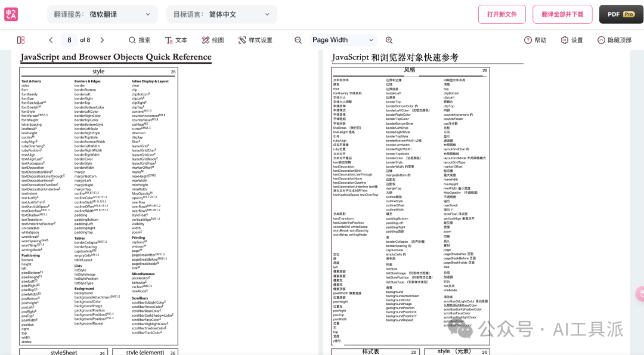Click the zoom in magnifier icon
The width and height of the screenshot is (644, 355).
(389, 40)
